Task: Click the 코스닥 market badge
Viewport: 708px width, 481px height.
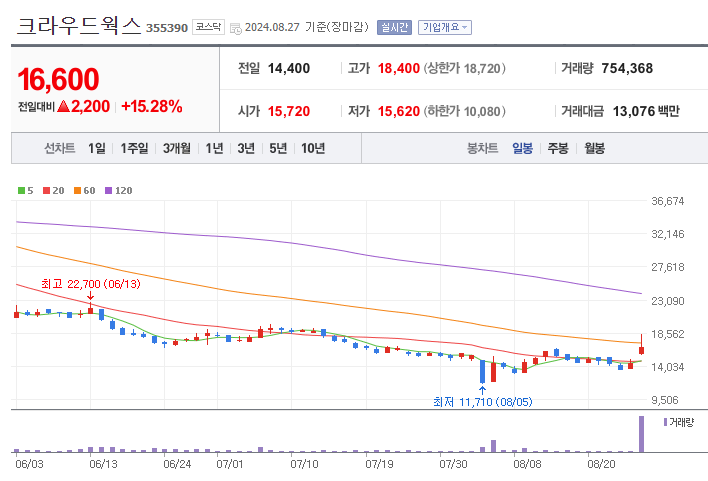Action: coord(208,27)
